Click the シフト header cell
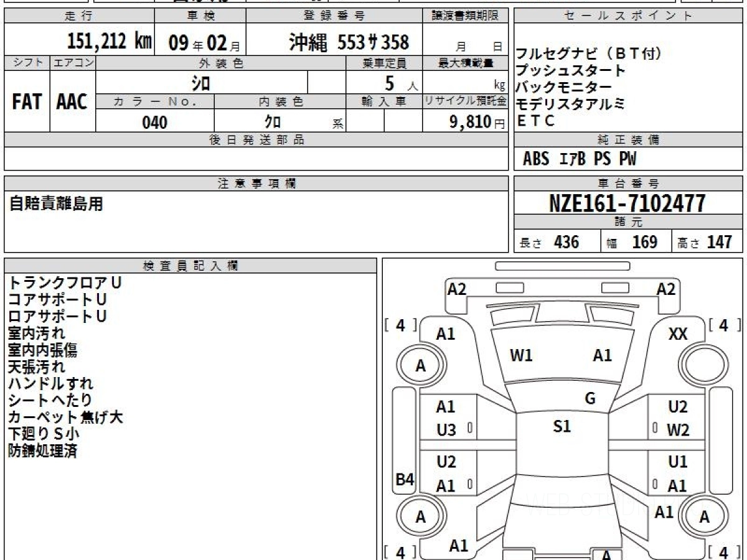Image resolution: width=747 pixels, height=560 pixels. tap(27, 63)
